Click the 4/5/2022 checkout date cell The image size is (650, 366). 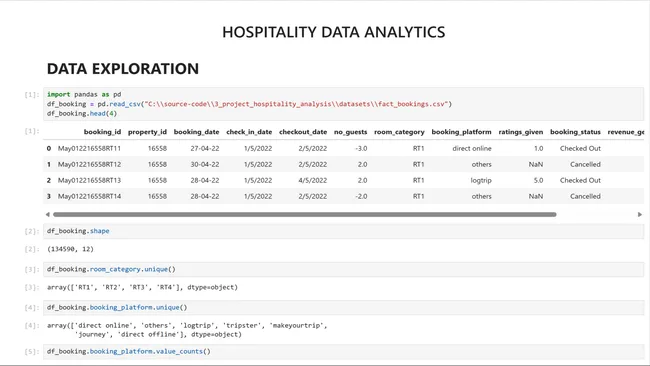(x=313, y=180)
